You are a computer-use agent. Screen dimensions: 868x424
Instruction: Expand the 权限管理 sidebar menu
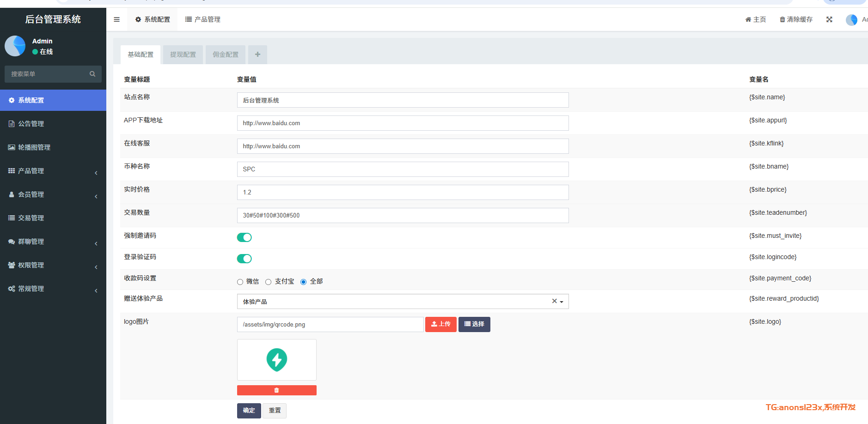tap(31, 265)
